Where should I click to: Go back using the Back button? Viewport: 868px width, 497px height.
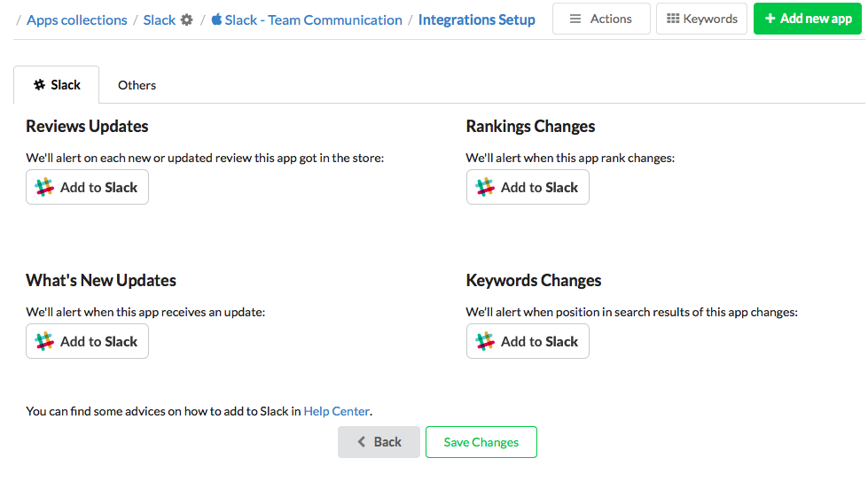379,442
